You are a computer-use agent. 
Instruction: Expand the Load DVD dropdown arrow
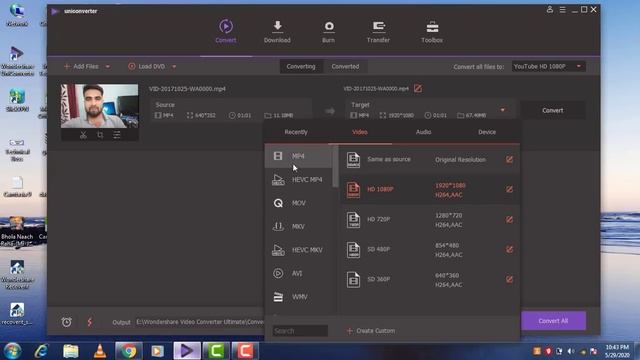click(174, 67)
